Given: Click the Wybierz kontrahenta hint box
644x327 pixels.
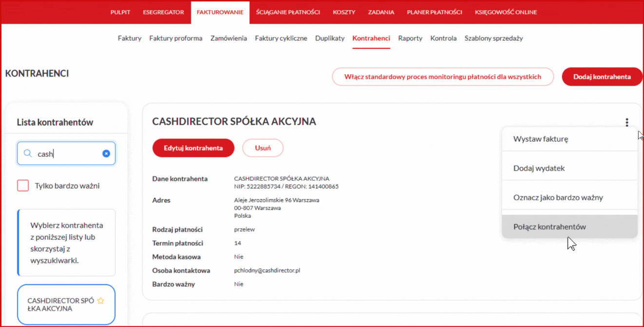Looking at the screenshot, I should (66, 243).
